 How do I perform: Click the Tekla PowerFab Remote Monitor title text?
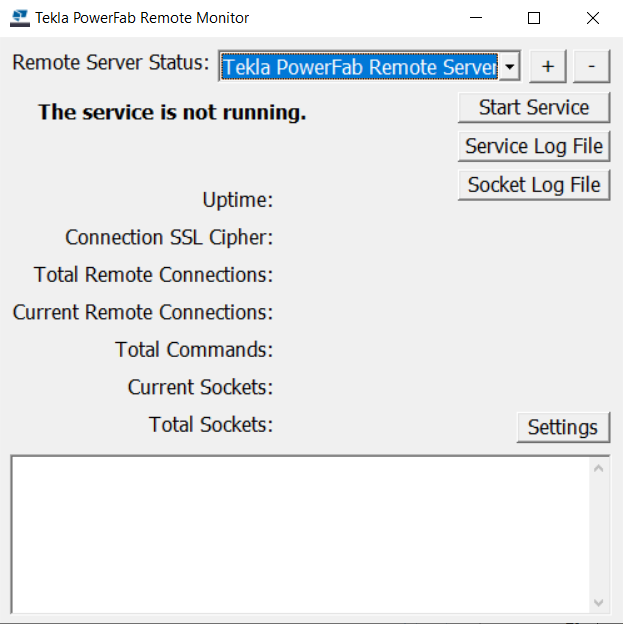pos(142,18)
